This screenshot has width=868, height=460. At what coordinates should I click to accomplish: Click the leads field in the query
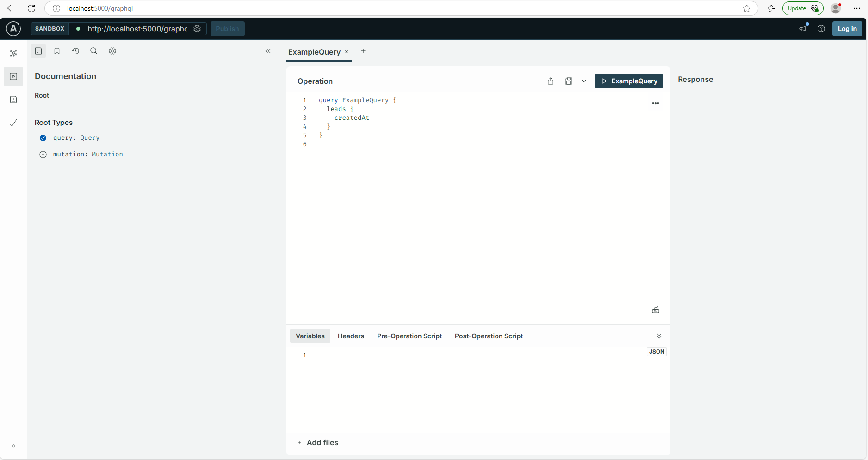(336, 109)
